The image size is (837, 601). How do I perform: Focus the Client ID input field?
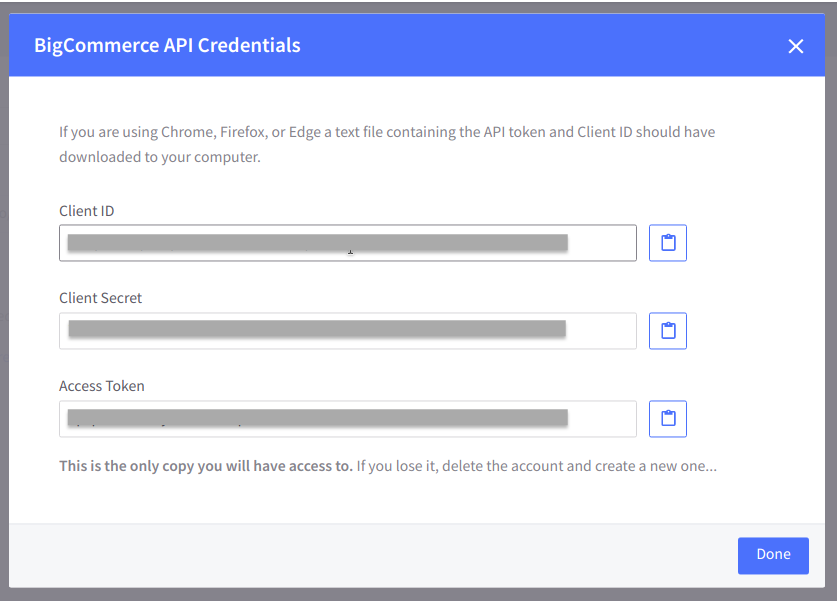pos(348,243)
